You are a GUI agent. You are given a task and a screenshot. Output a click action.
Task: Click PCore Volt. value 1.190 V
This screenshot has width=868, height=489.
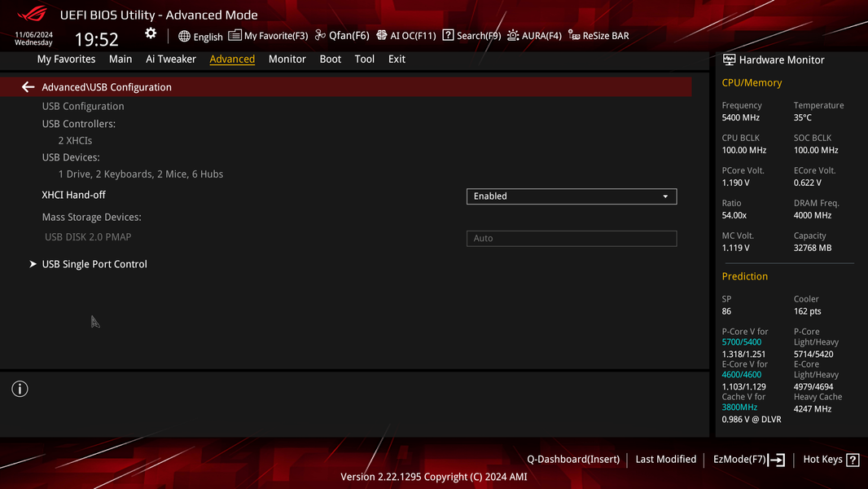coord(736,183)
